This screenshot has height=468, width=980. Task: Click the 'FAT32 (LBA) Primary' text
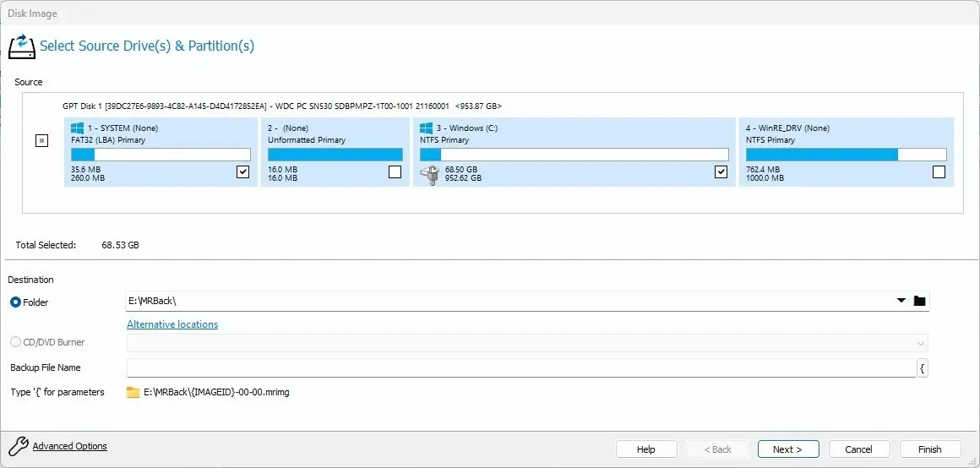(x=108, y=140)
